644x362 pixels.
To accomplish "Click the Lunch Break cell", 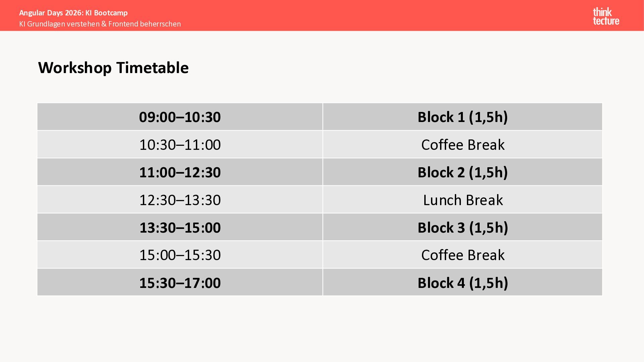I will click(x=463, y=200).
